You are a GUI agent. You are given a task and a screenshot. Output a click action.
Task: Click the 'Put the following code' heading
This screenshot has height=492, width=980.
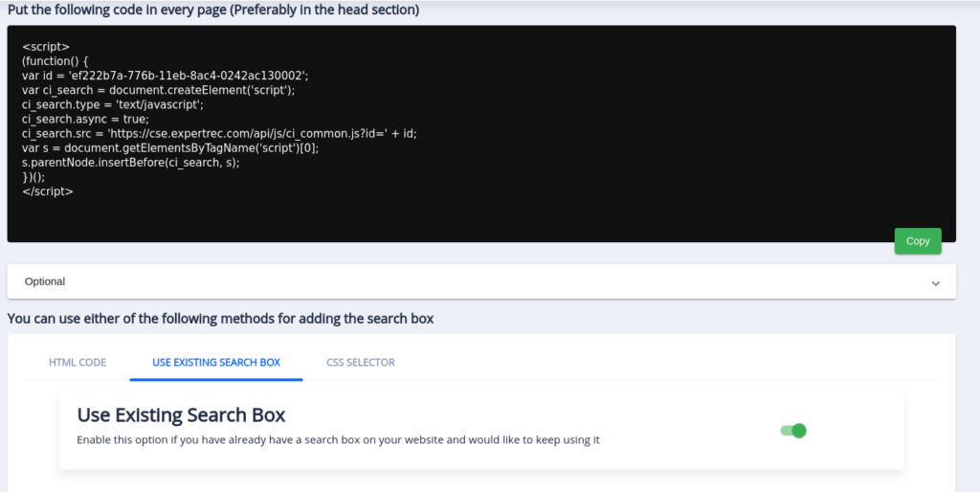(x=213, y=11)
